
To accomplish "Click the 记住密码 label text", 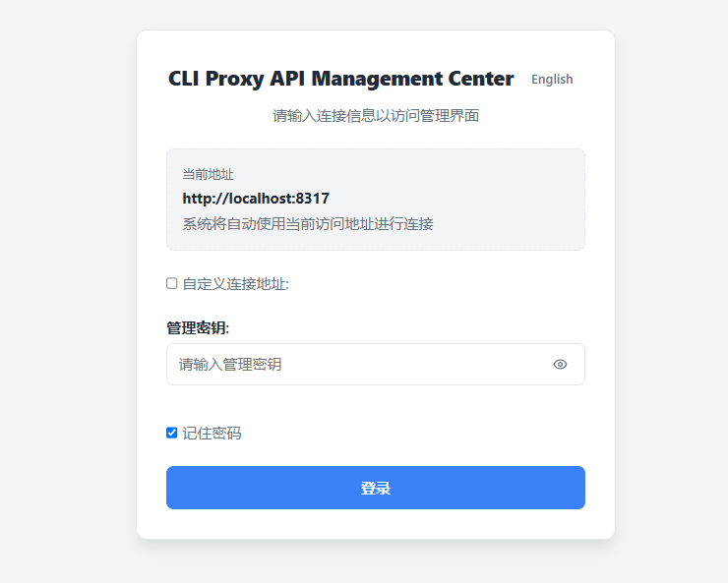I will [x=212, y=434].
